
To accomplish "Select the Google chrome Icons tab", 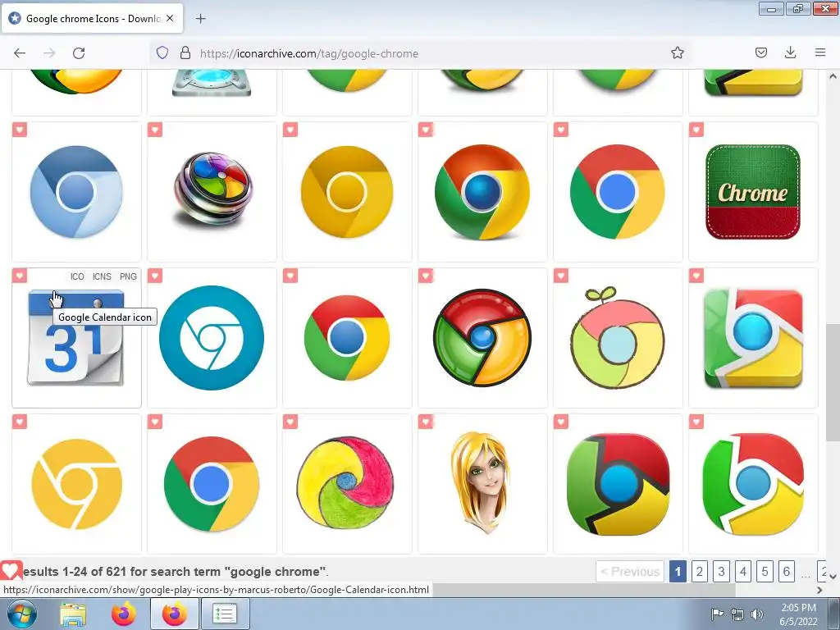I will pyautogui.click(x=92, y=18).
